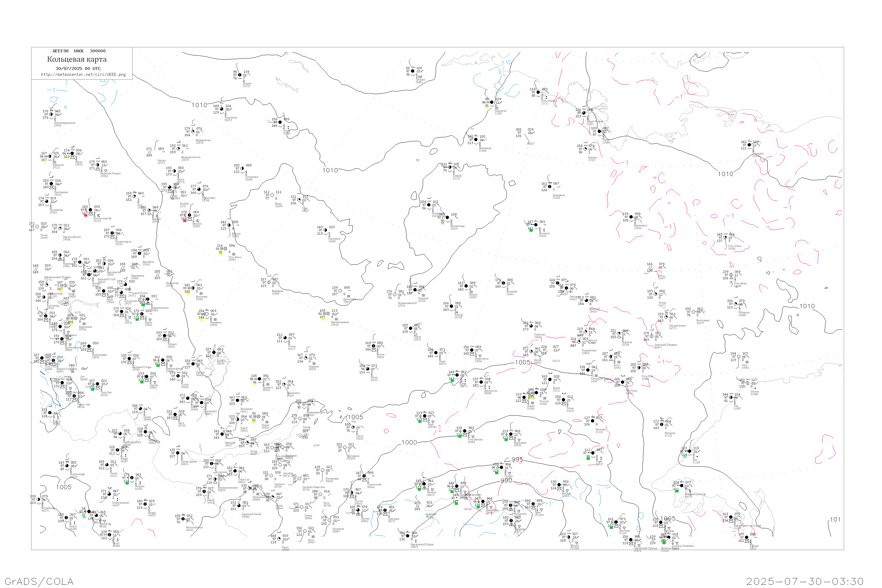The image size is (882, 588).
Task: Click the Игарка station cloud-cover circle
Action: pos(240,75)
